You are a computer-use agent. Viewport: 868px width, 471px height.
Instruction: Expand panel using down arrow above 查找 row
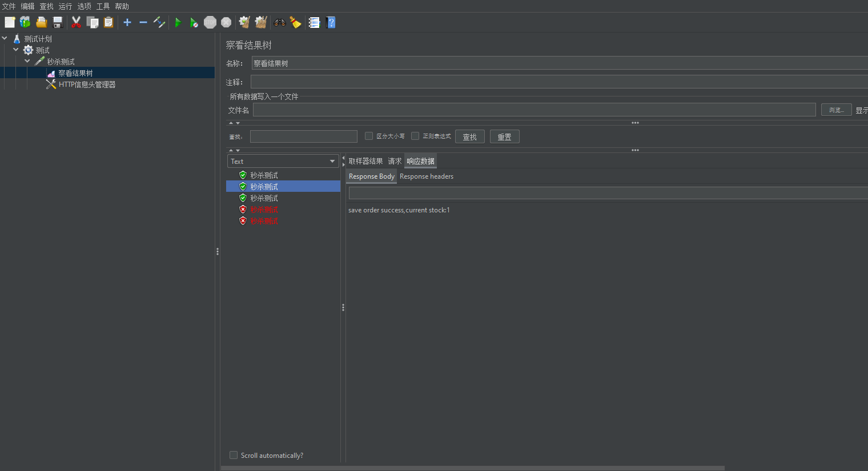(238, 123)
